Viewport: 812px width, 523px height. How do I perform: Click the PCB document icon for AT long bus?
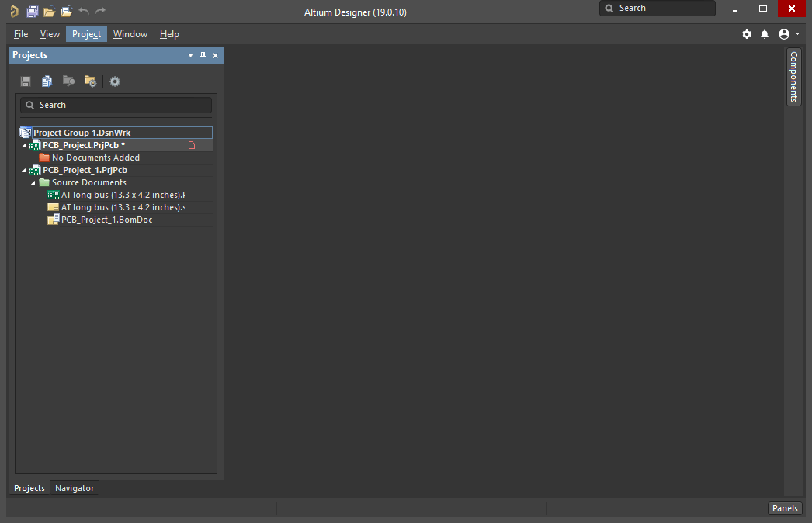point(54,195)
